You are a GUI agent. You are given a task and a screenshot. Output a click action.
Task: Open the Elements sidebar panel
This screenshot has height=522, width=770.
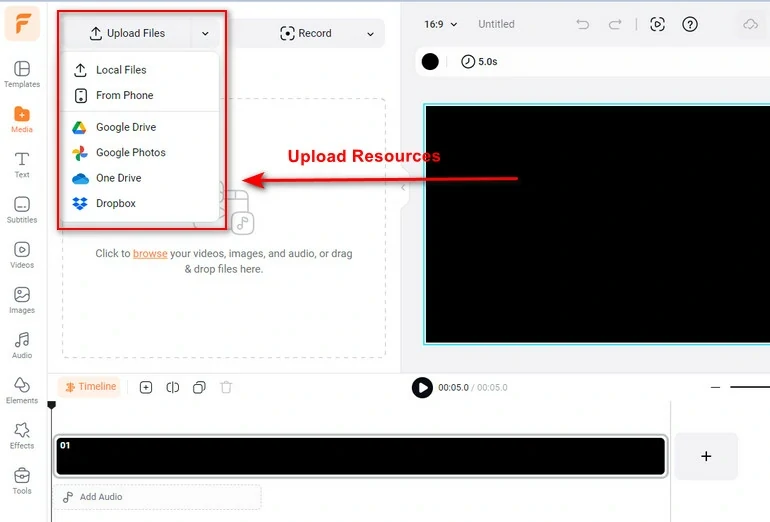coord(22,390)
